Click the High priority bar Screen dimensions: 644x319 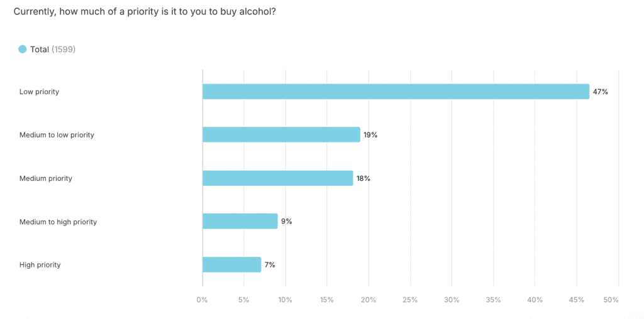pyautogui.click(x=231, y=264)
